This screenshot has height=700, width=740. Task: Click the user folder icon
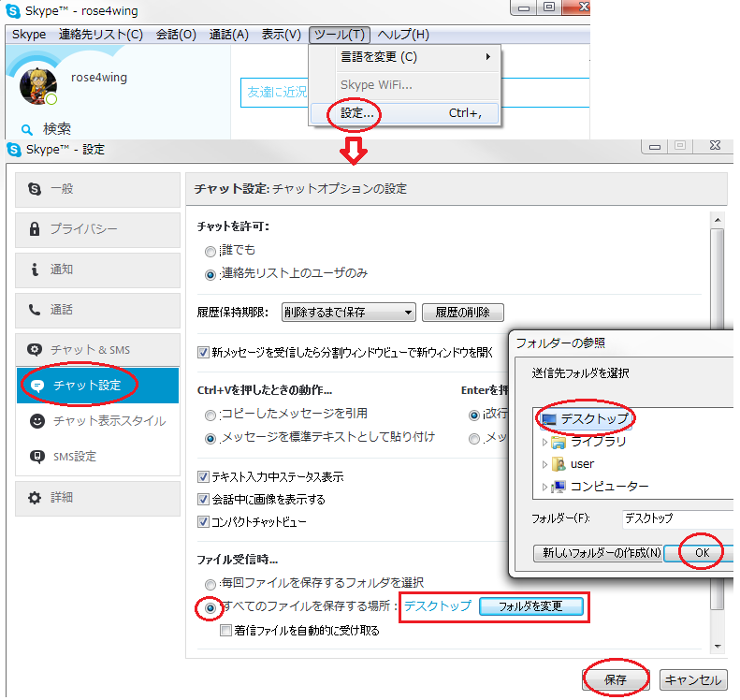tap(559, 464)
